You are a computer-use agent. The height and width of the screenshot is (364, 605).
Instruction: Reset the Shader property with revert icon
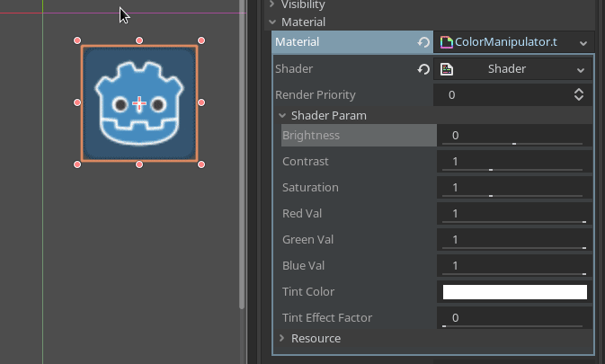[x=423, y=69]
